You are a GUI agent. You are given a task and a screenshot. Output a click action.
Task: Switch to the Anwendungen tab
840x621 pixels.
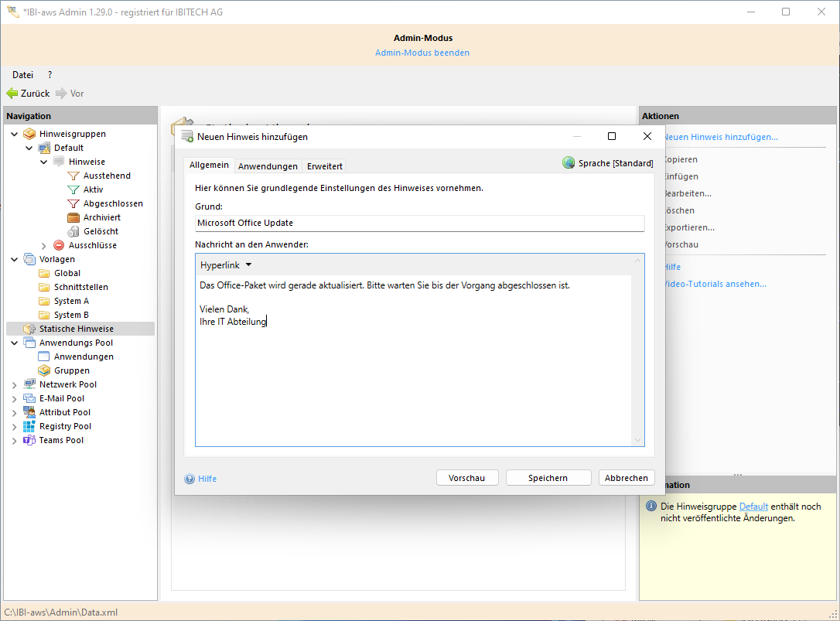(268, 166)
